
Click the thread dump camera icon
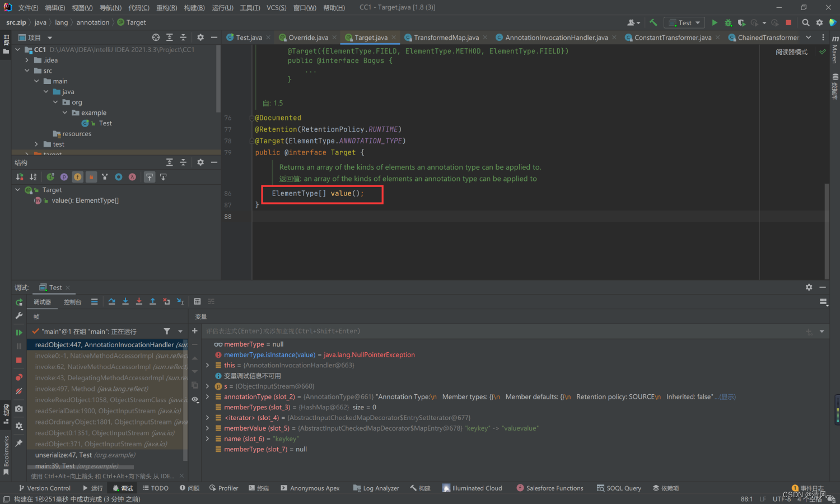point(19,409)
